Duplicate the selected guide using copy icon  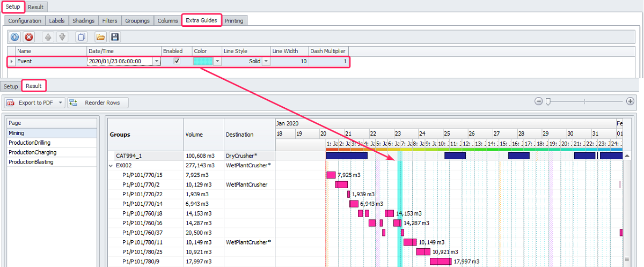[81, 37]
